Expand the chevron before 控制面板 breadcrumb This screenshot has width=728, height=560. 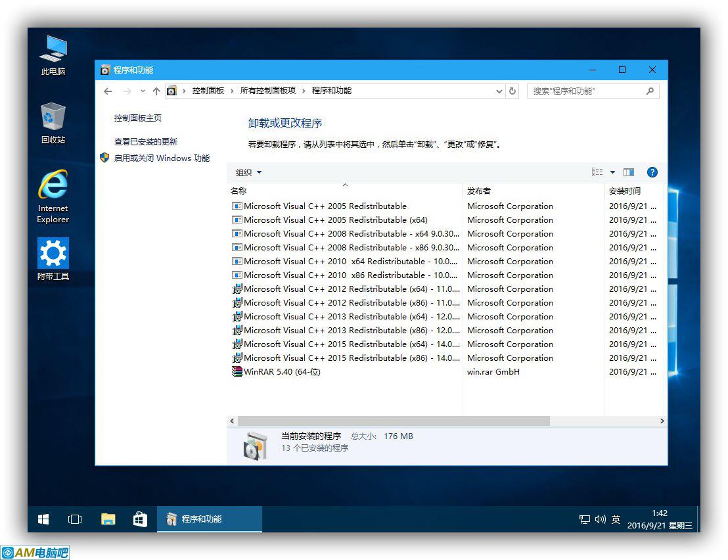[185, 91]
